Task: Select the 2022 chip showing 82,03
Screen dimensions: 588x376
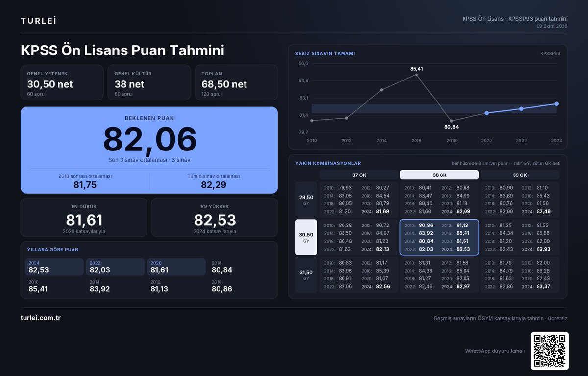Action: point(115,267)
